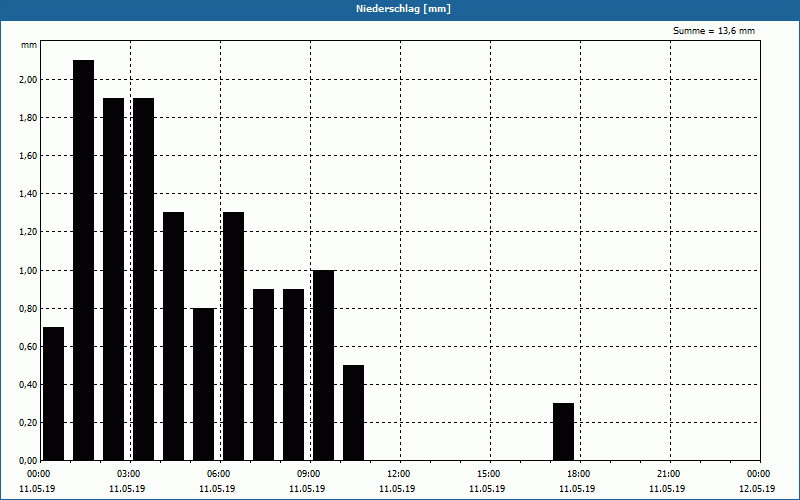Select the 1,30 mm bar starting at 06:00
Viewport: 800px width, 500px height.
click(x=234, y=336)
